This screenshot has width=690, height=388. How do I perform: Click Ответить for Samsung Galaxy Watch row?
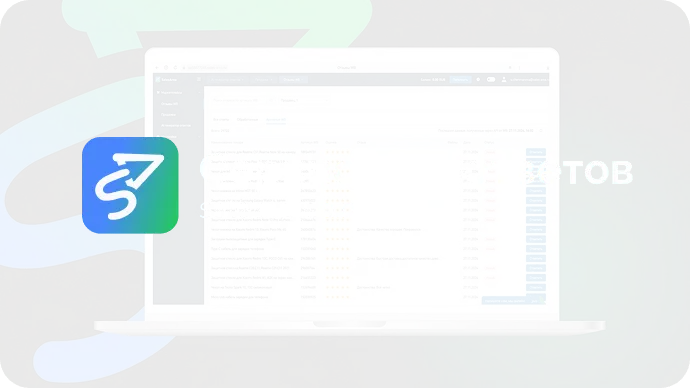(x=536, y=201)
